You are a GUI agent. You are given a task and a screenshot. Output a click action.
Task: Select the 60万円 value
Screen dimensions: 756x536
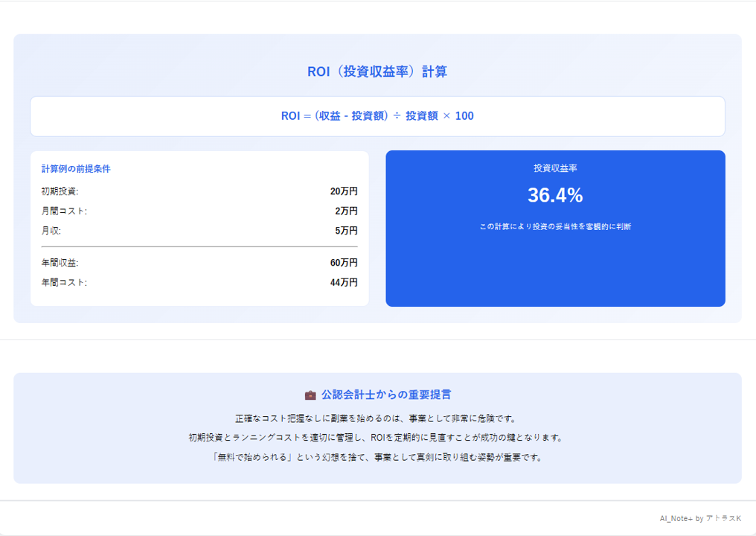(344, 263)
